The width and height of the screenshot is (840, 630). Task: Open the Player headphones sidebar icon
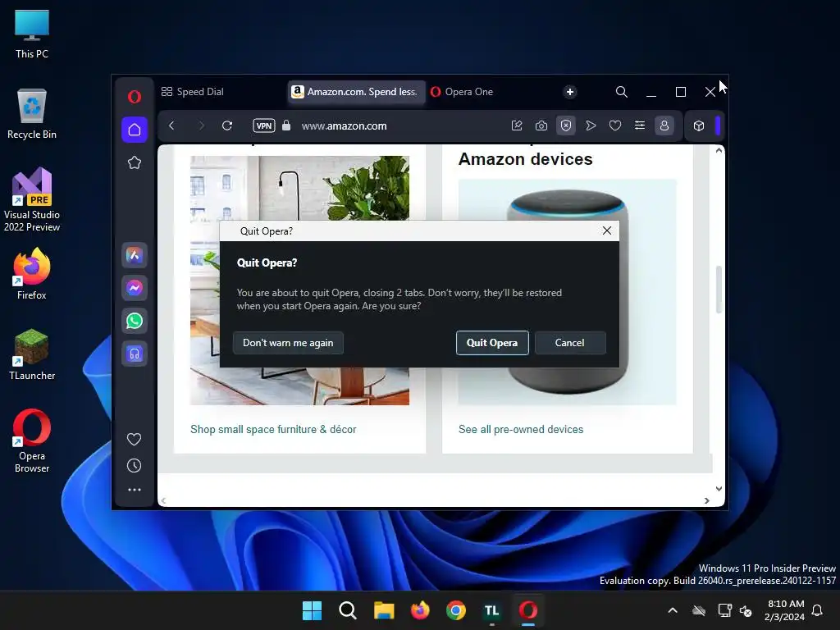click(x=135, y=354)
